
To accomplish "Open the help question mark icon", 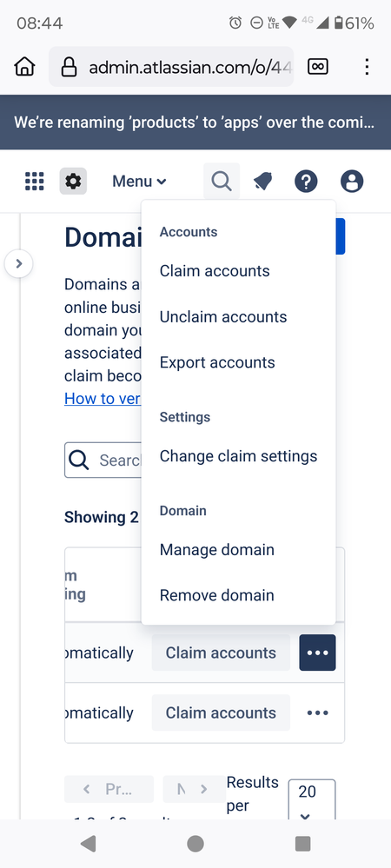I will pos(306,181).
